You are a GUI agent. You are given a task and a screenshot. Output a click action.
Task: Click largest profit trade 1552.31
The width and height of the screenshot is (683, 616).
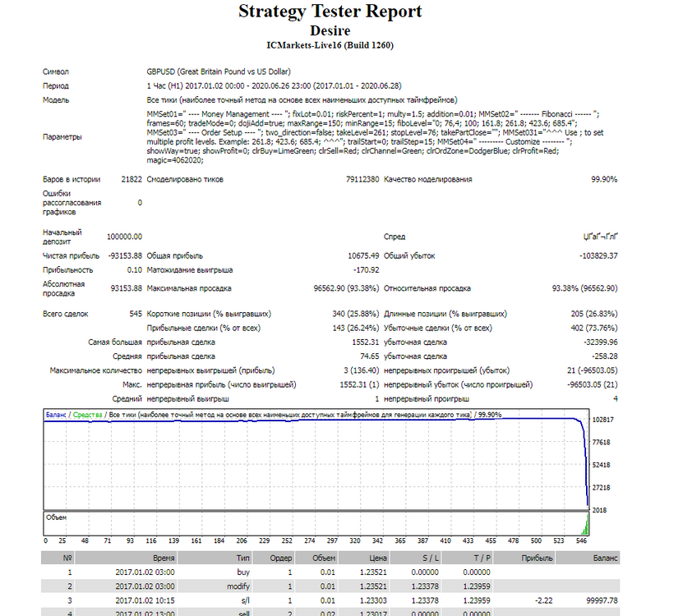[x=366, y=342]
